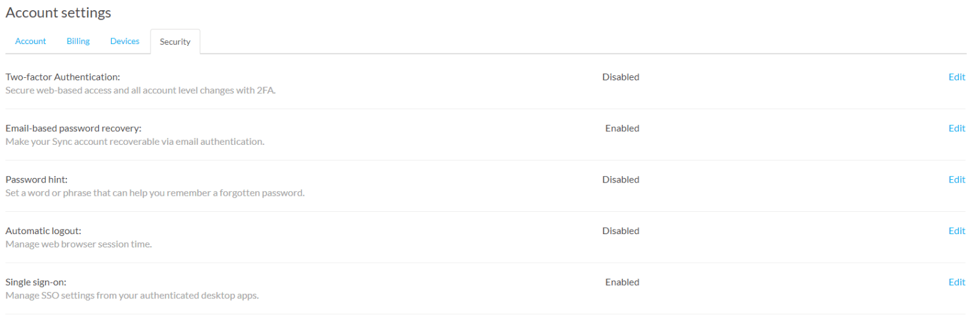This screenshot has width=980, height=324.
Task: Click Disabled status for Automatic logout
Action: point(620,231)
